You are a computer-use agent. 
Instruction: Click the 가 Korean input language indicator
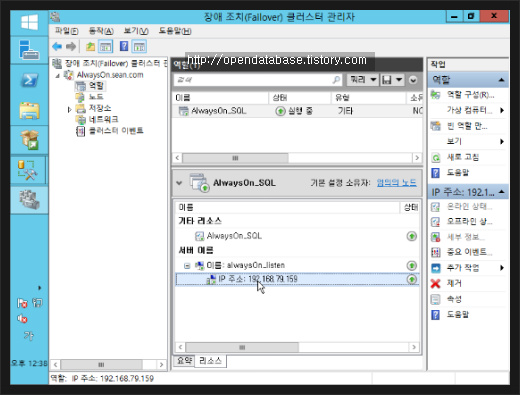click(29, 335)
